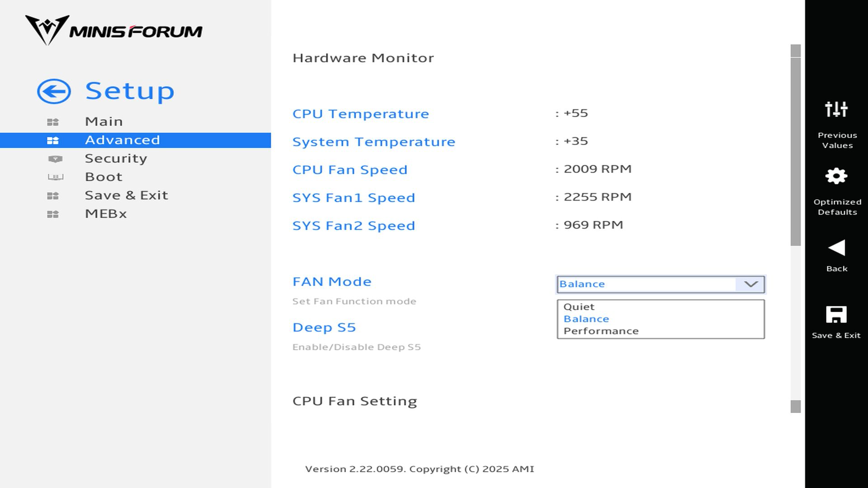Viewport: 868px width, 488px height.
Task: Click the Minisforum logo
Action: click(113, 31)
